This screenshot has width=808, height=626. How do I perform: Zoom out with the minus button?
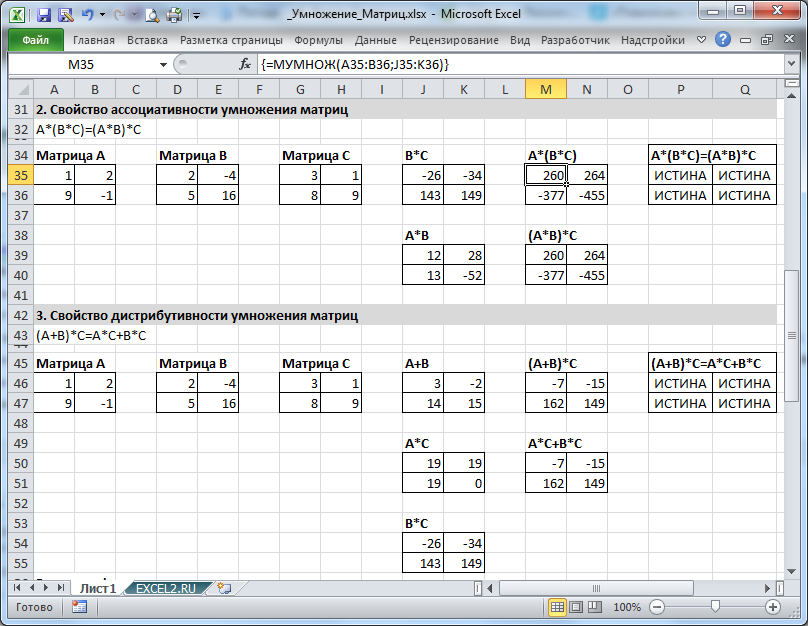pos(657,607)
